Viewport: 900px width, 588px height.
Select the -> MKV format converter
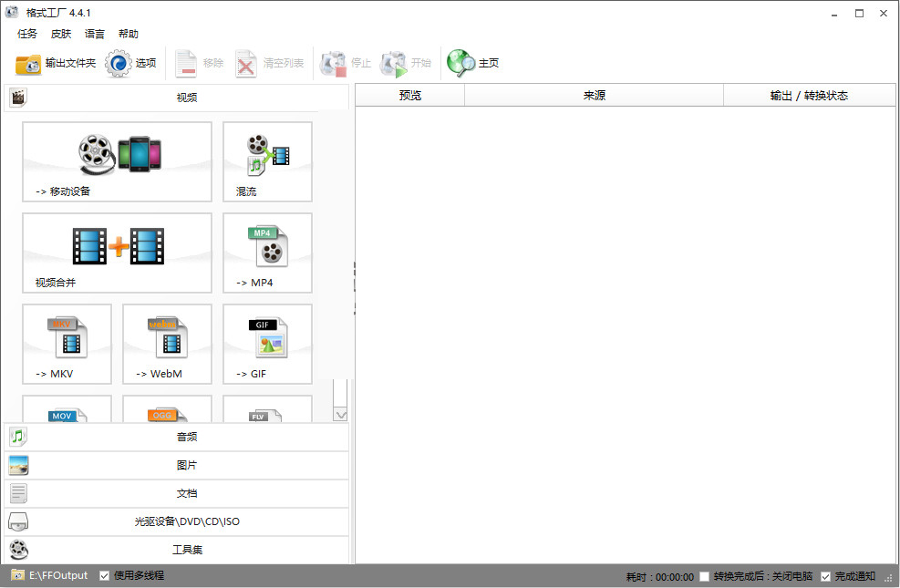67,344
